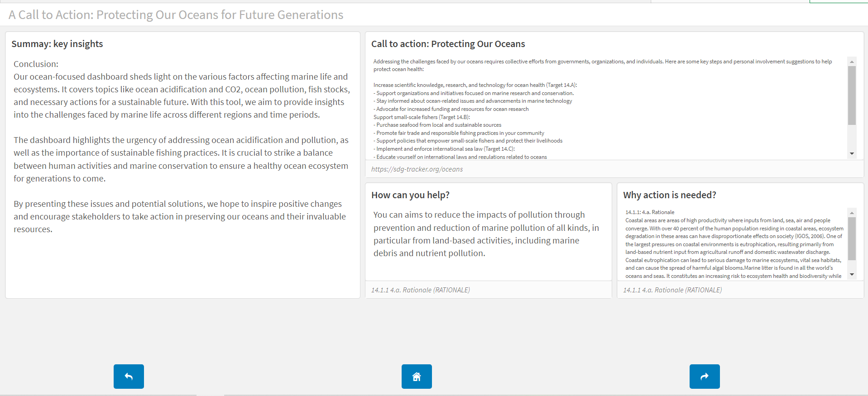This screenshot has width=868, height=396.
Task: Select the dashboard title about Protecting Our Oceans
Action: tap(176, 15)
